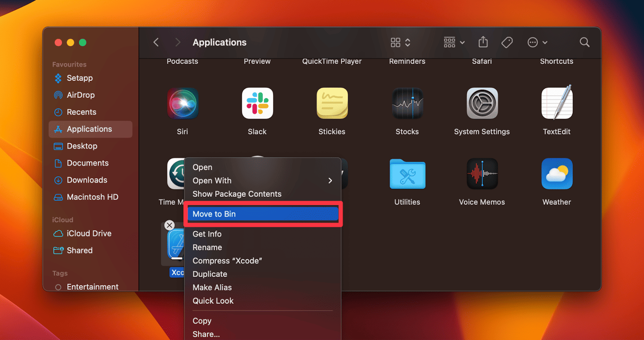Click the Shortcuts app label
The image size is (644, 340).
point(557,61)
